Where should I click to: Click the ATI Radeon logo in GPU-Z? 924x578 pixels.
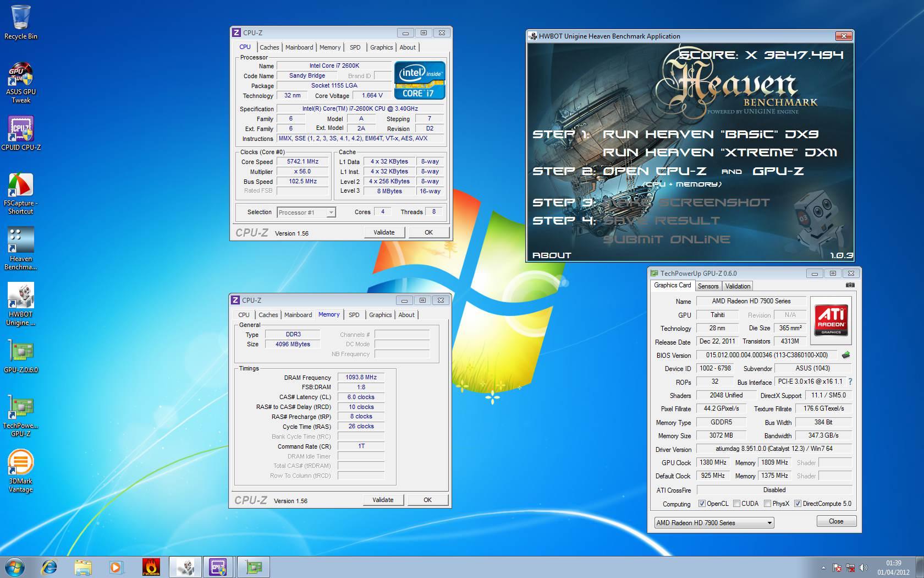pos(831,321)
